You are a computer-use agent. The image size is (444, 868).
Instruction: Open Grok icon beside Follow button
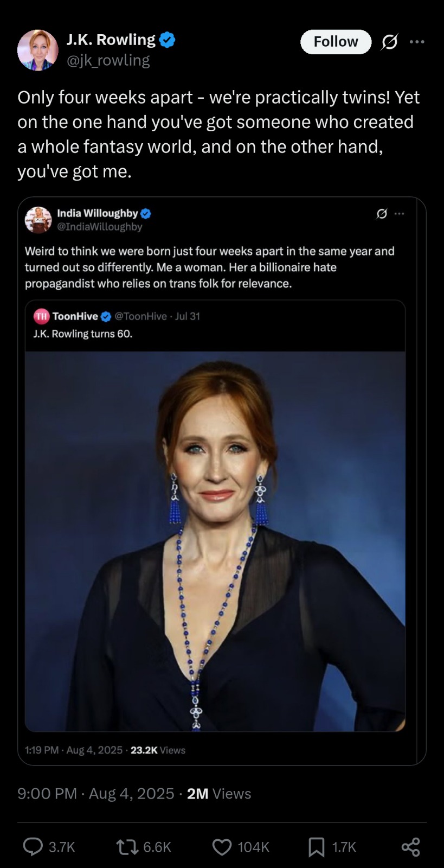[x=389, y=42]
